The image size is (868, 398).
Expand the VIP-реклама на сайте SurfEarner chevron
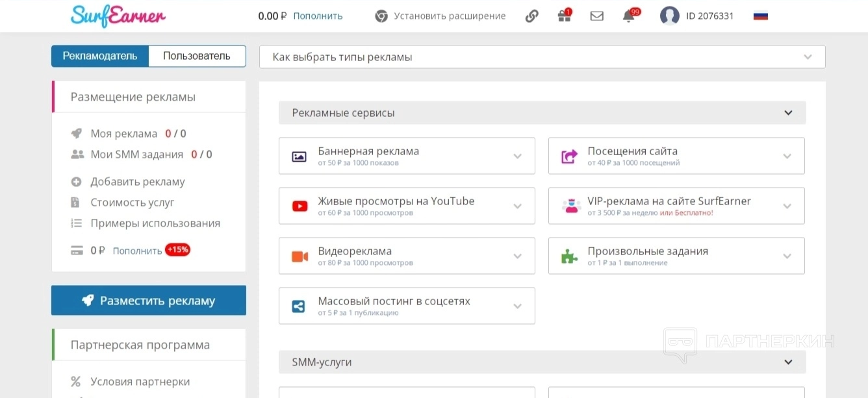pos(787,206)
